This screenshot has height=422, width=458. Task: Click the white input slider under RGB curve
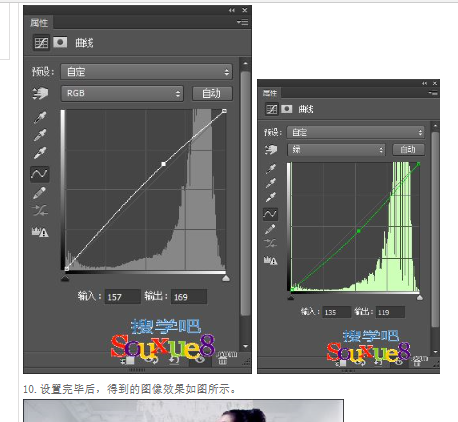click(x=226, y=278)
